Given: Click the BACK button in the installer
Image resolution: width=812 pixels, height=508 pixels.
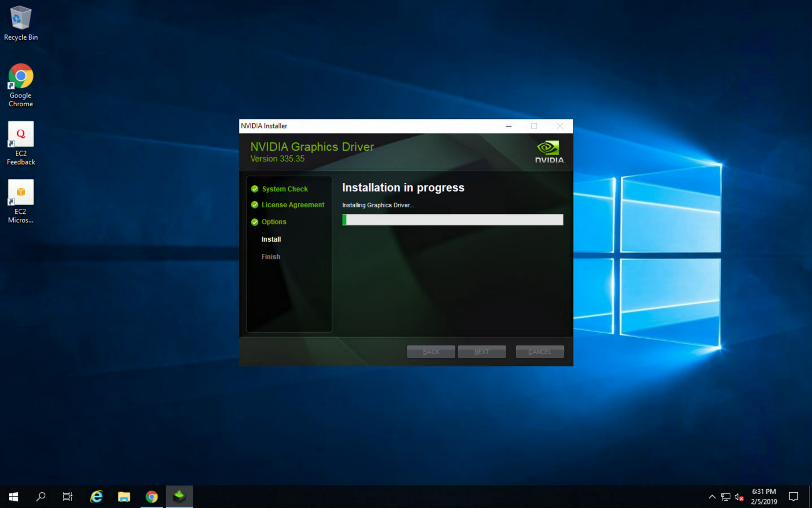Looking at the screenshot, I should click(x=431, y=352).
